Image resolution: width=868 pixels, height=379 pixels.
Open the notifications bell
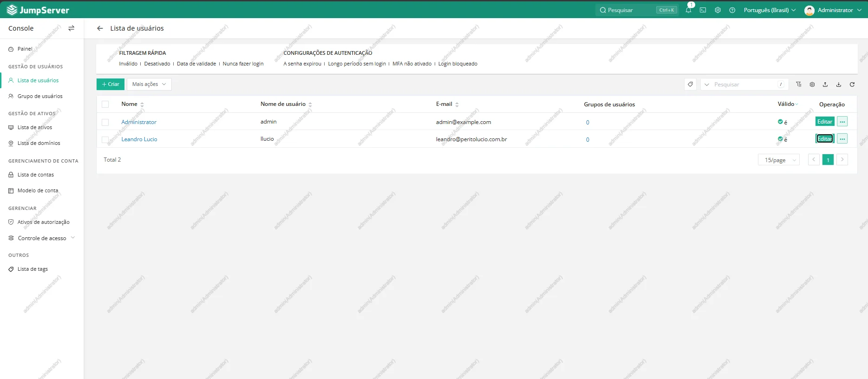click(x=688, y=10)
